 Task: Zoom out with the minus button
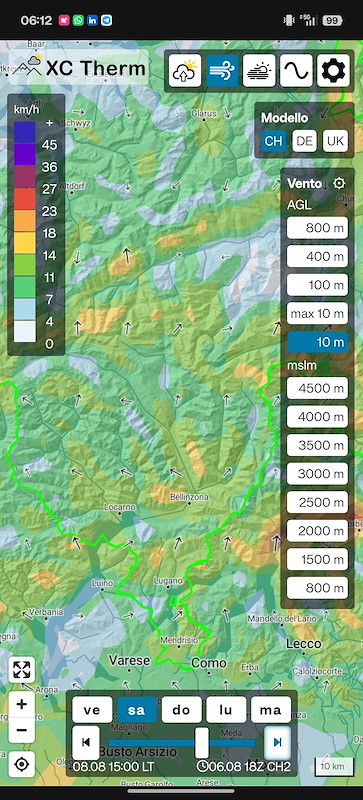pyautogui.click(x=21, y=730)
